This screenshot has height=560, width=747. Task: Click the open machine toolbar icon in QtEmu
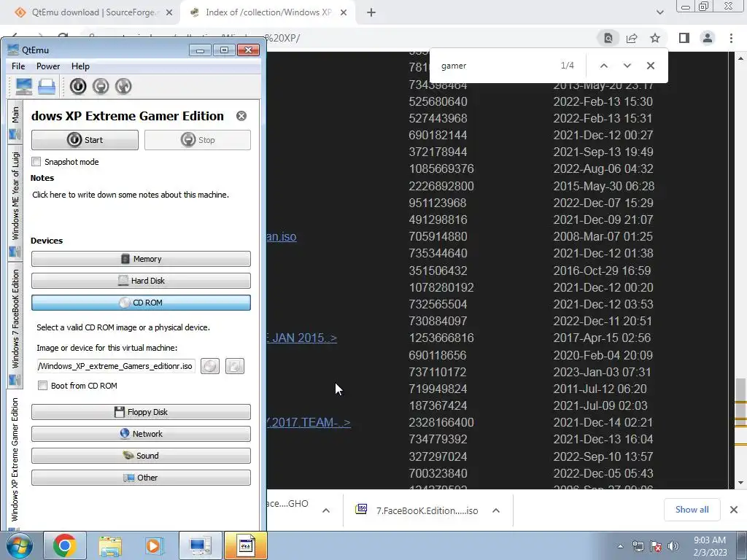click(47, 86)
